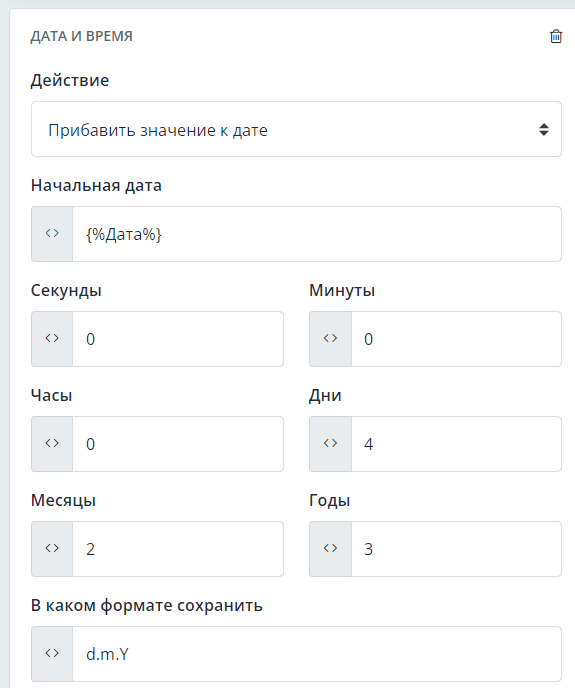Click variable insert icon for Секунды
575x688 pixels.
[x=52, y=339]
